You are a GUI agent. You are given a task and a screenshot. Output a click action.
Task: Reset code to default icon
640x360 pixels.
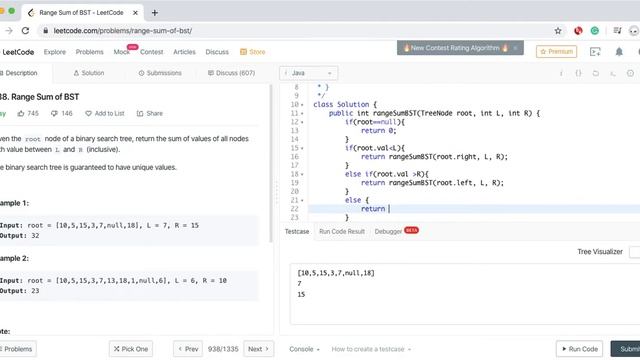coord(596,73)
